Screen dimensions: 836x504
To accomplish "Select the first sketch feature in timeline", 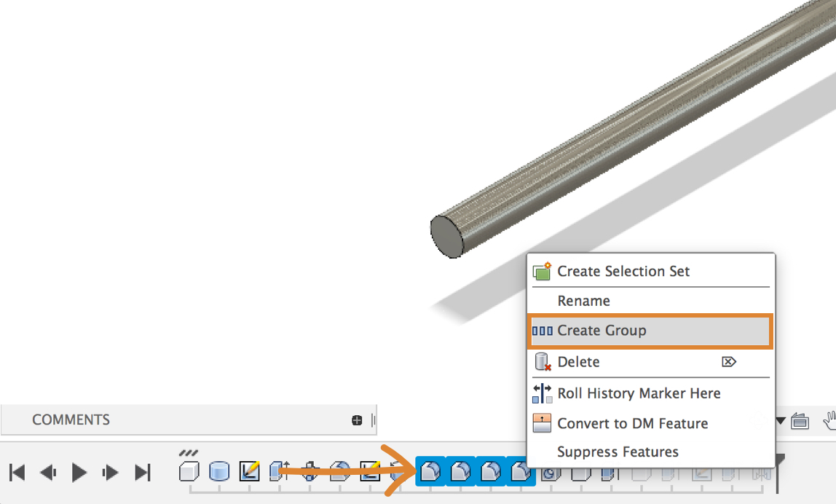I will tap(250, 471).
